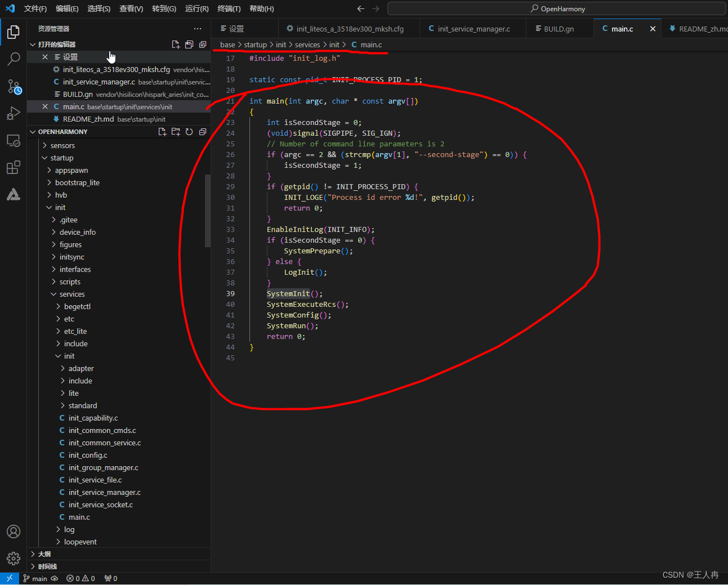This screenshot has width=728, height=585.
Task: Open the Source Control view
Action: (14, 86)
